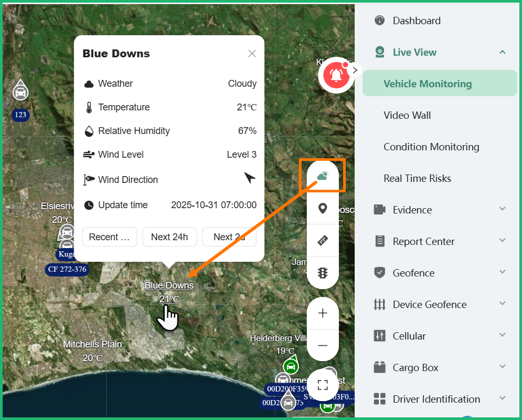Enable the traffic light overlay tool
Image resolution: width=522 pixels, height=420 pixels.
(323, 273)
